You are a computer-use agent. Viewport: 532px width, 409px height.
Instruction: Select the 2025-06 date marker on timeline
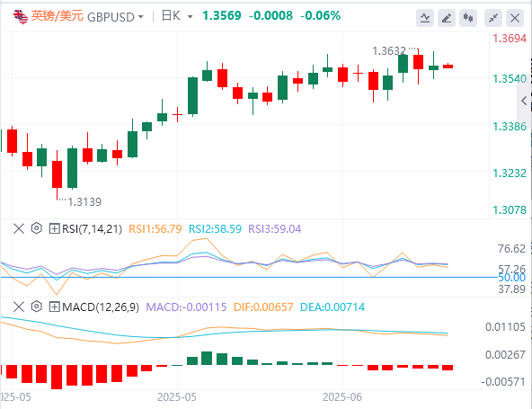[342, 396]
